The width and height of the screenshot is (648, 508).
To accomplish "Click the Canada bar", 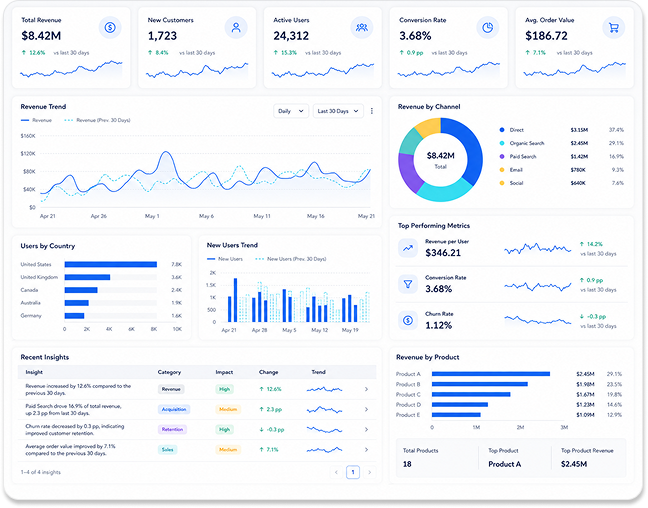I will click(81, 290).
